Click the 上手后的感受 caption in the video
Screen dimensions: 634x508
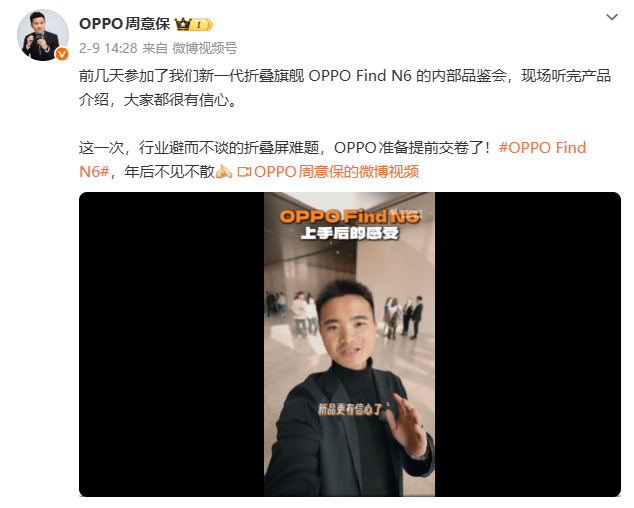coord(350,233)
